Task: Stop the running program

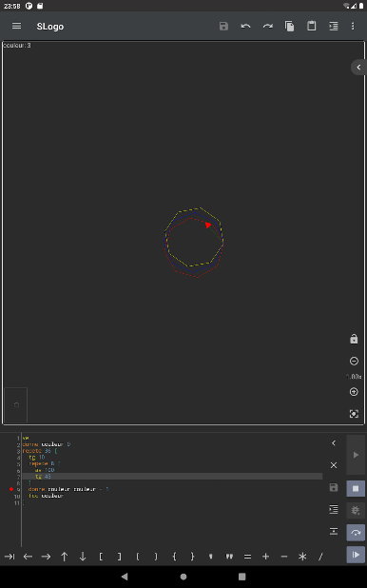Action: (x=356, y=489)
